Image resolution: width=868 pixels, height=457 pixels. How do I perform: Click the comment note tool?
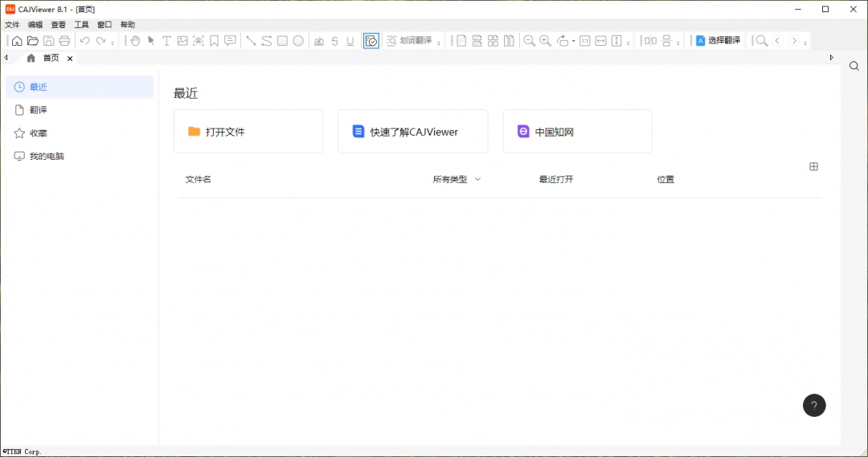pos(231,41)
